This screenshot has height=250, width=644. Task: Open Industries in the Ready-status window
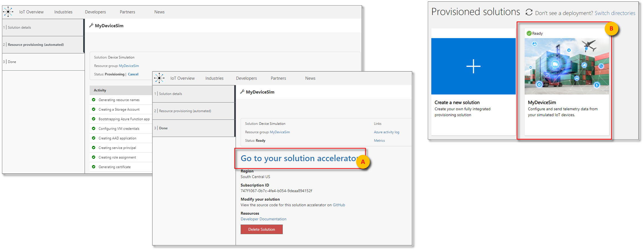pos(214,78)
